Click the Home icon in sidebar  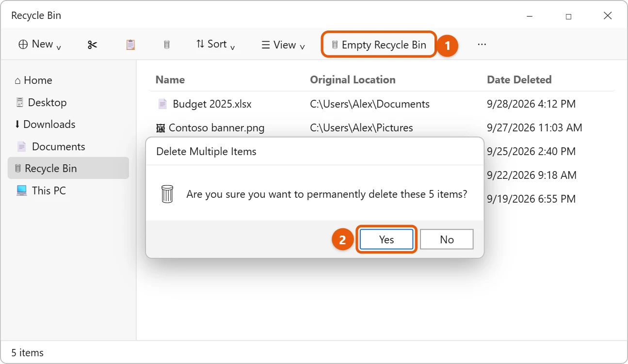point(18,80)
